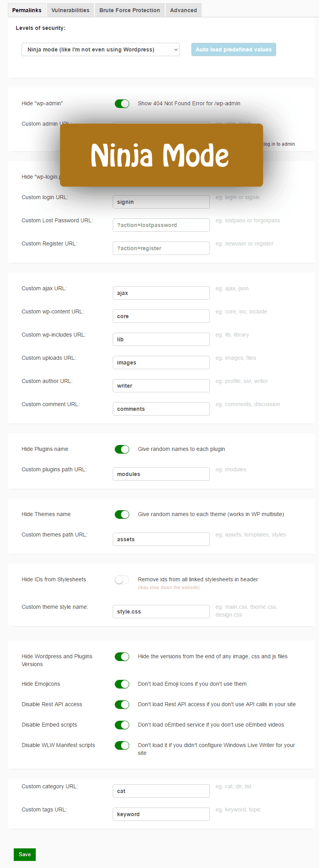
Task: Click the Custom ajax URL input
Action: (161, 293)
